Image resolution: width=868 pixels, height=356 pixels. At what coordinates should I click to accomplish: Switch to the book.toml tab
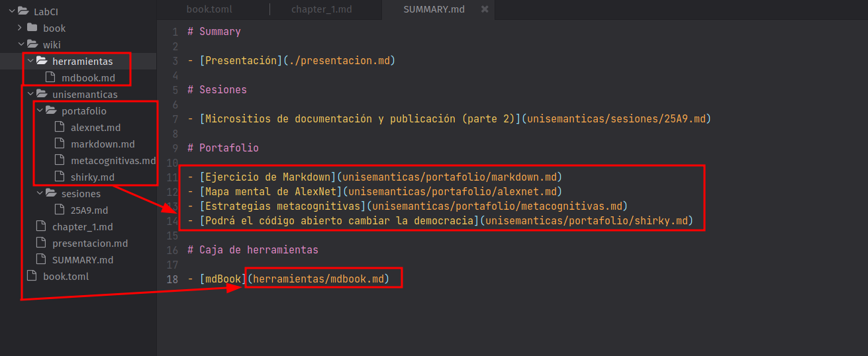[x=209, y=9]
